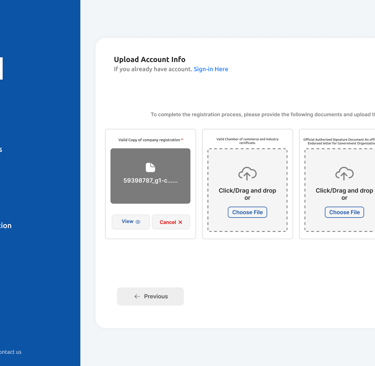The height and width of the screenshot is (366, 375).
Task: Choose File for authorized signature document
Action: (344, 212)
